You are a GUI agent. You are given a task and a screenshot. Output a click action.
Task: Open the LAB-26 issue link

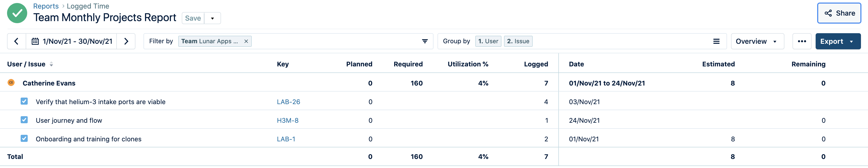tap(288, 102)
